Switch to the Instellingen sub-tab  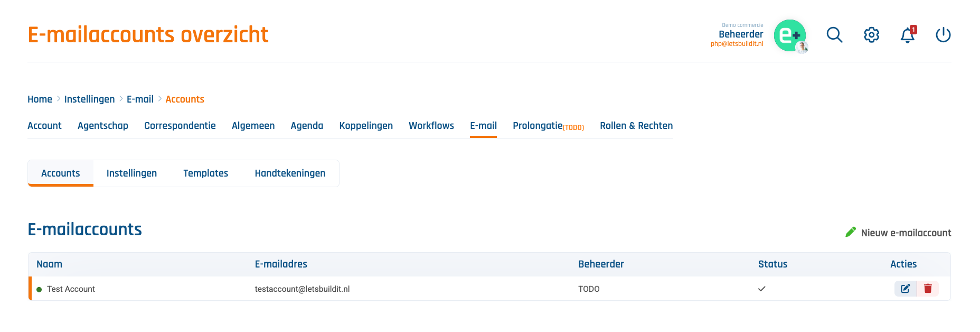point(131,173)
